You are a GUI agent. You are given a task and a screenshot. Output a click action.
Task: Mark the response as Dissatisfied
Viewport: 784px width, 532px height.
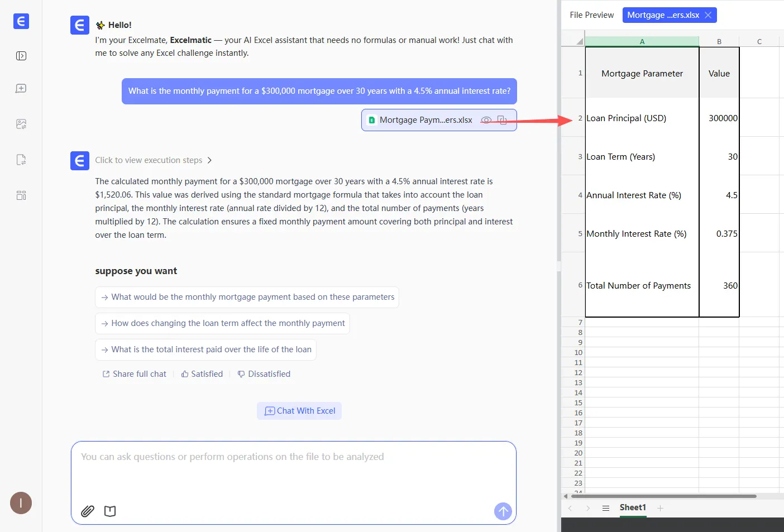click(x=264, y=374)
